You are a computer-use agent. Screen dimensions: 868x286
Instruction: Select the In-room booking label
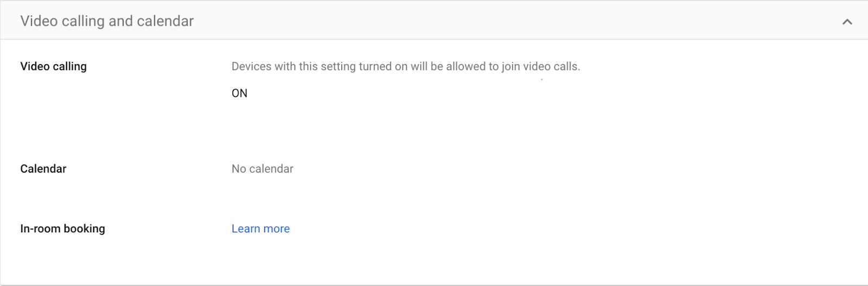(62, 228)
